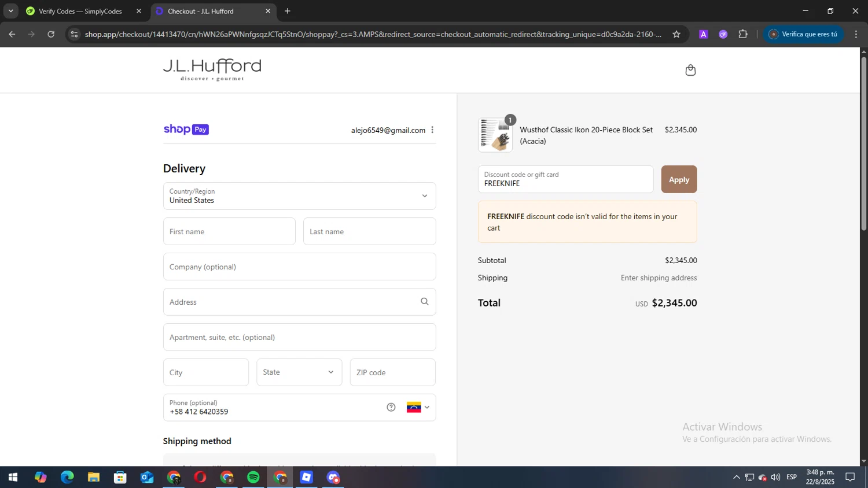
Task: Open Microsoft Store from the taskbar
Action: tap(120, 478)
